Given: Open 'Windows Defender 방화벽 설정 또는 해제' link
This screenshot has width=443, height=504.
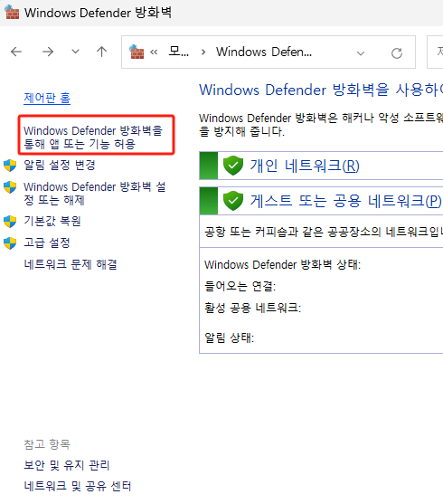Looking at the screenshot, I should point(94,194).
